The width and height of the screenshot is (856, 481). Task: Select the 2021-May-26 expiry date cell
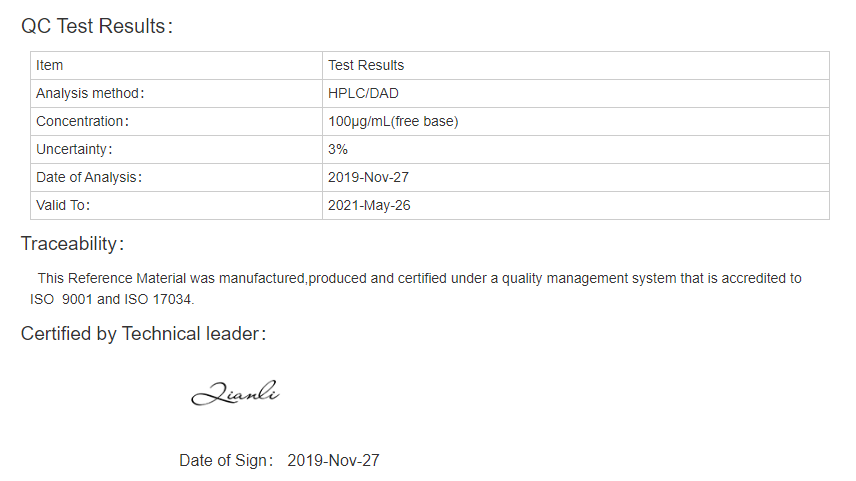(x=576, y=205)
